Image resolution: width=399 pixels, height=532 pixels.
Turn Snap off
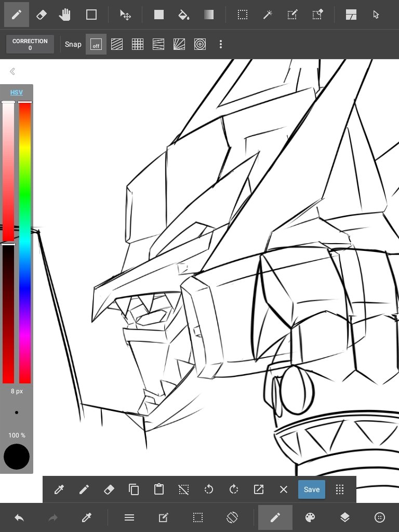(96, 44)
